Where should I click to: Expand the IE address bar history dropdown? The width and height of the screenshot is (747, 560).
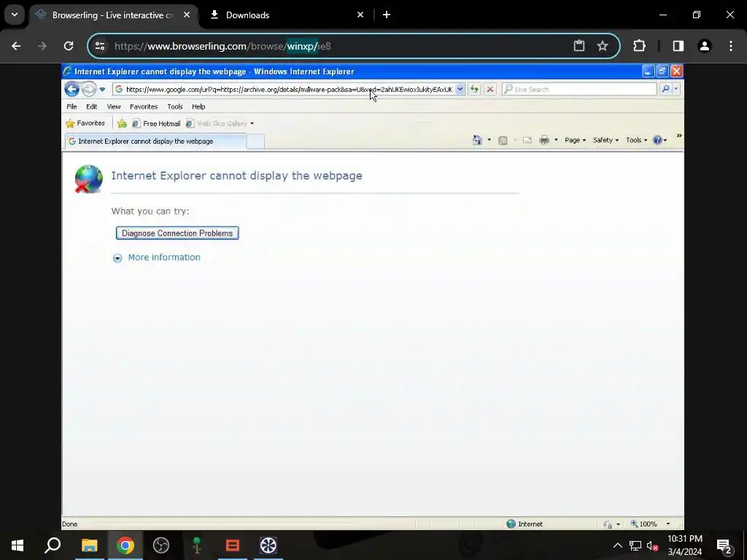pyautogui.click(x=460, y=89)
